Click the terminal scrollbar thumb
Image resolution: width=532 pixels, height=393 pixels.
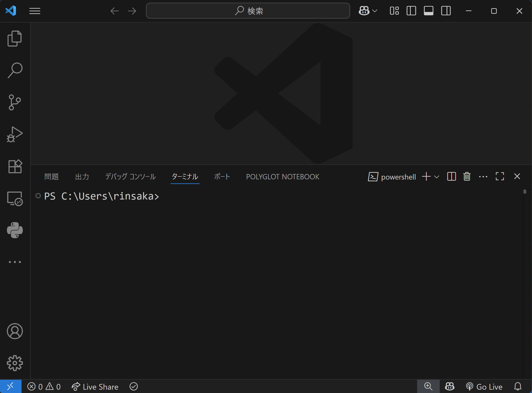coord(525,192)
